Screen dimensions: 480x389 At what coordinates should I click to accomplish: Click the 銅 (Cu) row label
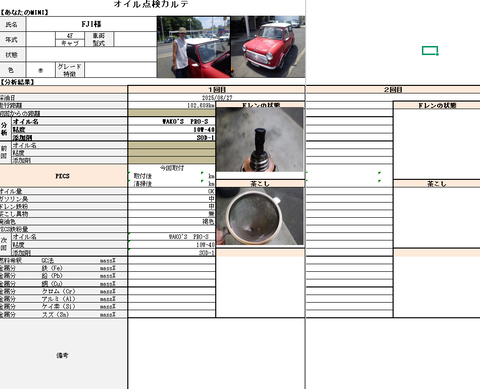(52, 284)
